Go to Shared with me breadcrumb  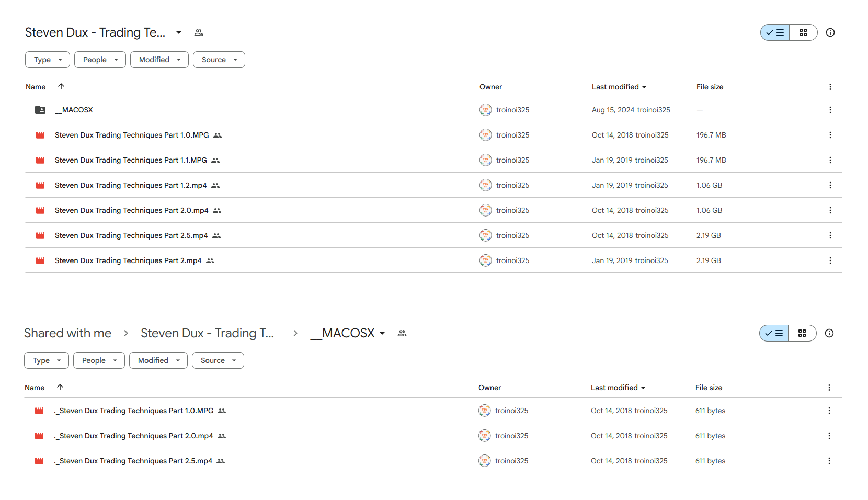pos(68,333)
